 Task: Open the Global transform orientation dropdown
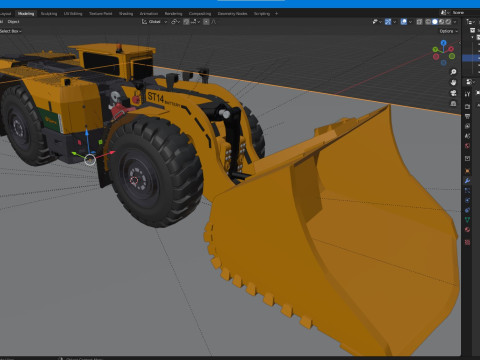point(154,22)
